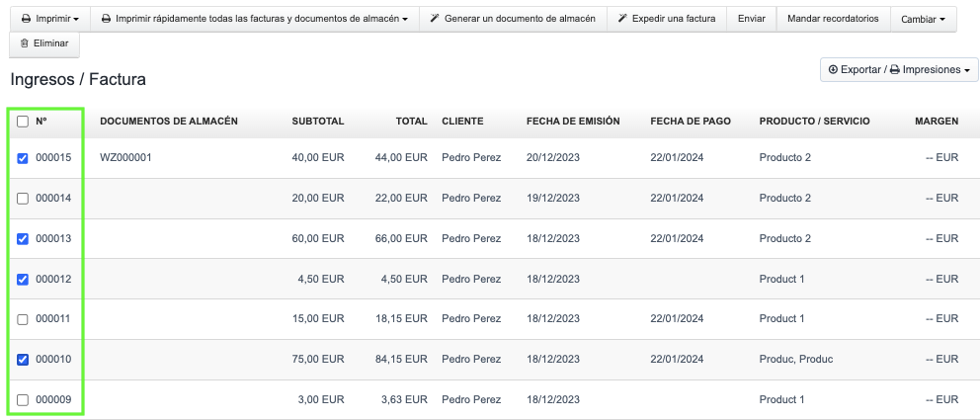
Task: Check the box for invoice 000014
Action: pos(23,199)
